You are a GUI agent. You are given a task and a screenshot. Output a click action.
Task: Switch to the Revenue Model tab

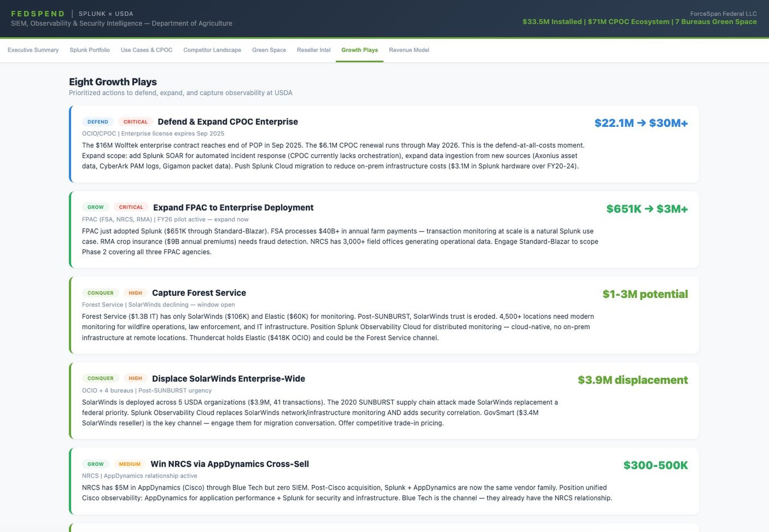409,50
